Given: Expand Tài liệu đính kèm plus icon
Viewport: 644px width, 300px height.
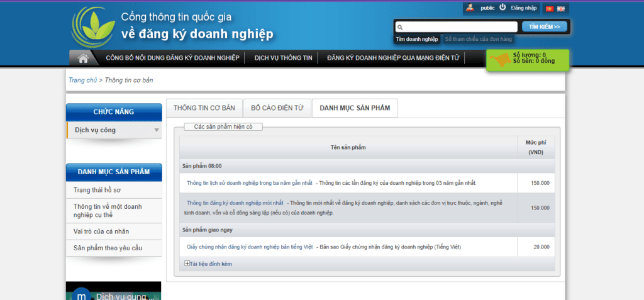Looking at the screenshot, I should click(187, 264).
